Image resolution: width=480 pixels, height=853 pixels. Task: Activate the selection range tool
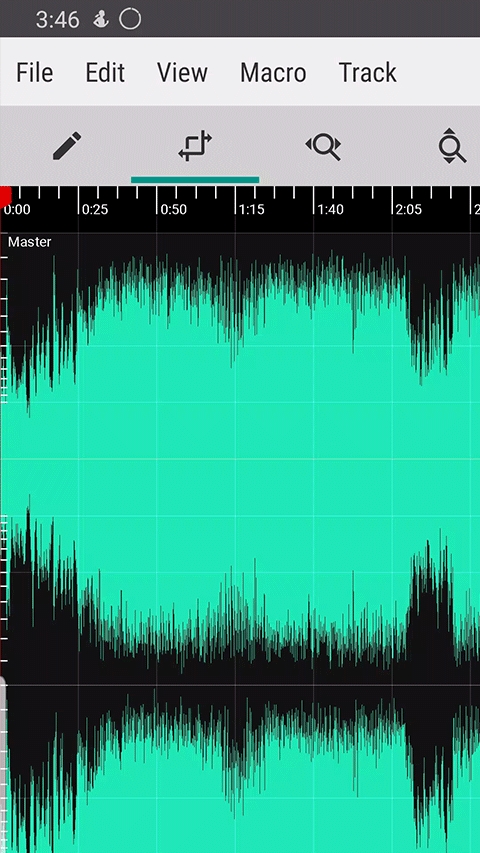[195, 146]
